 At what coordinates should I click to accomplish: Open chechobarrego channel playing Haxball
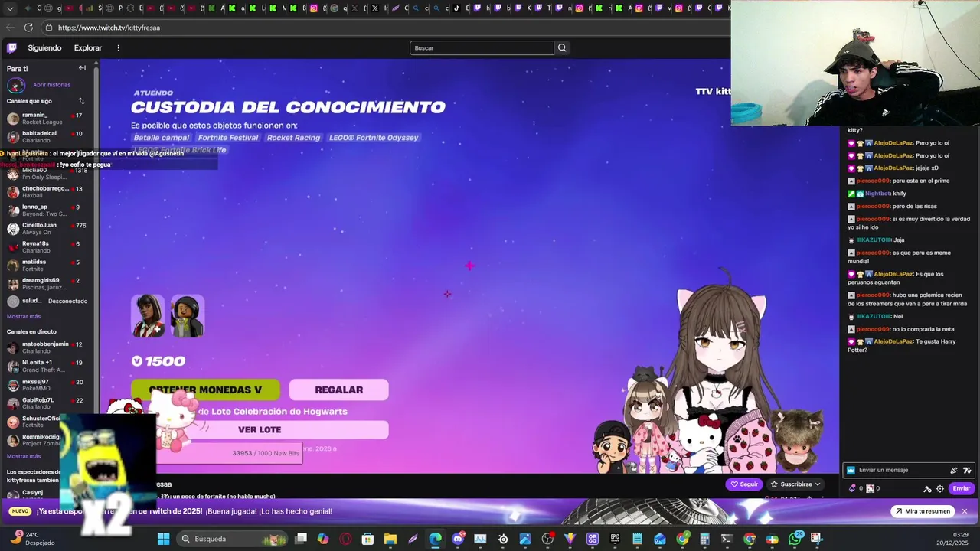[x=46, y=192]
